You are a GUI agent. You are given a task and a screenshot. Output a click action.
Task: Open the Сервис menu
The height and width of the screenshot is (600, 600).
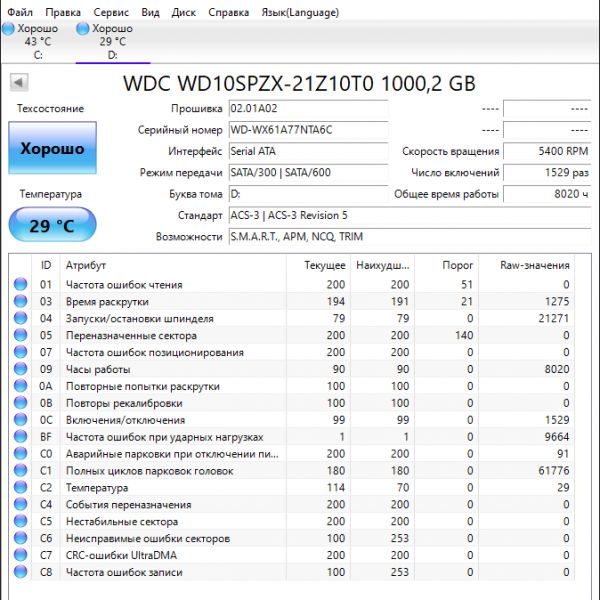(110, 13)
